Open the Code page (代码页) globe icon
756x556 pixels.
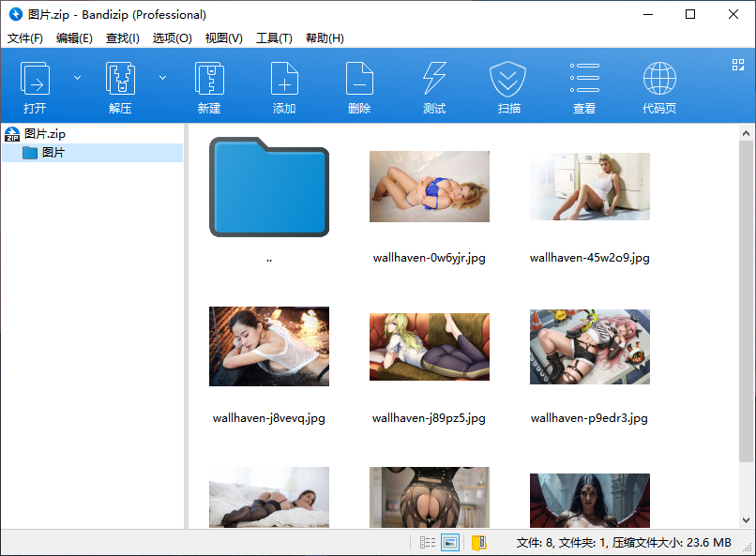coord(659,80)
